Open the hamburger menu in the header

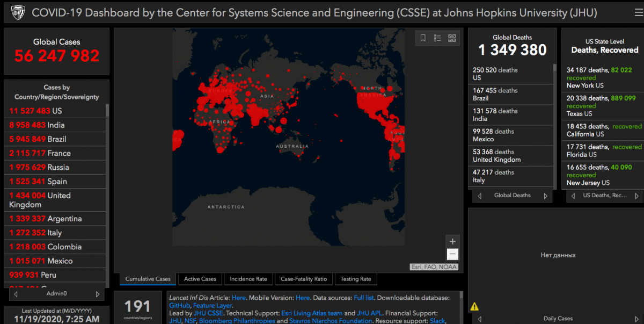click(638, 12)
